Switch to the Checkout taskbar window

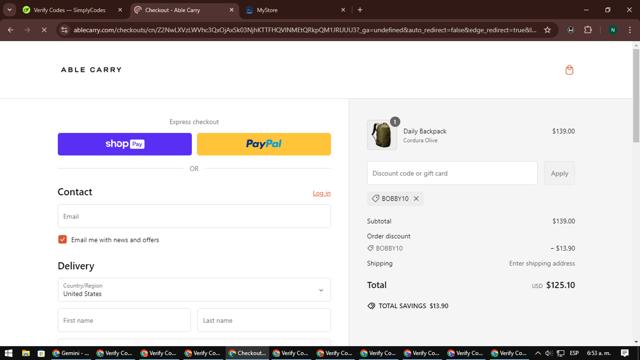point(247,353)
